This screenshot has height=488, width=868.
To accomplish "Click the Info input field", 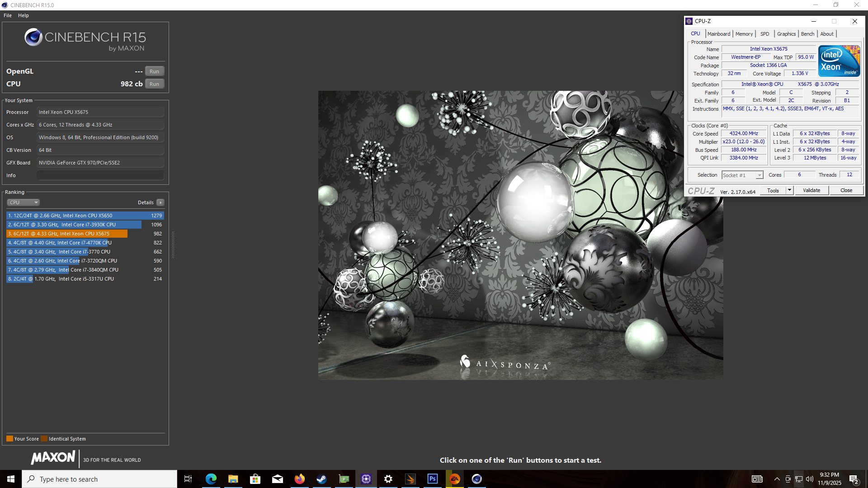I will (x=100, y=175).
